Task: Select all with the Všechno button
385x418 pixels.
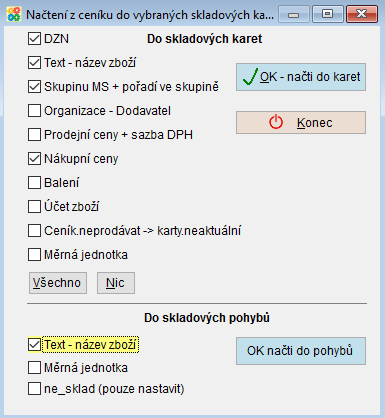Action: (58, 283)
